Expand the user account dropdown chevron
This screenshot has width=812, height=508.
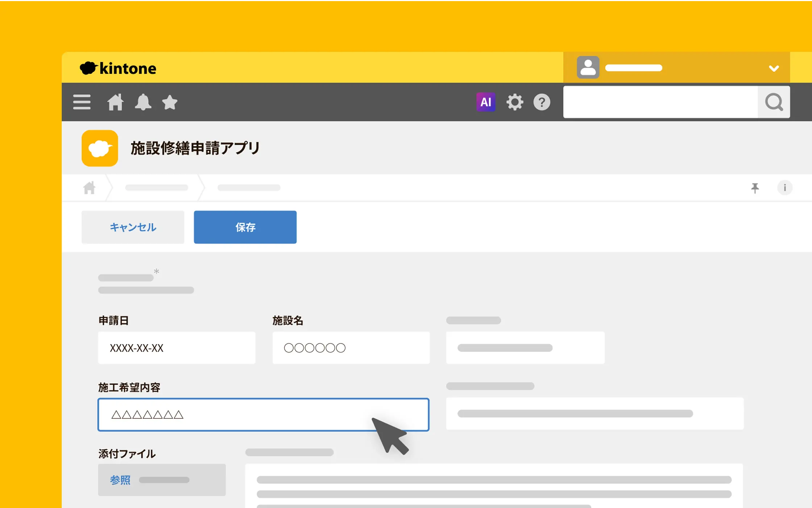(774, 68)
